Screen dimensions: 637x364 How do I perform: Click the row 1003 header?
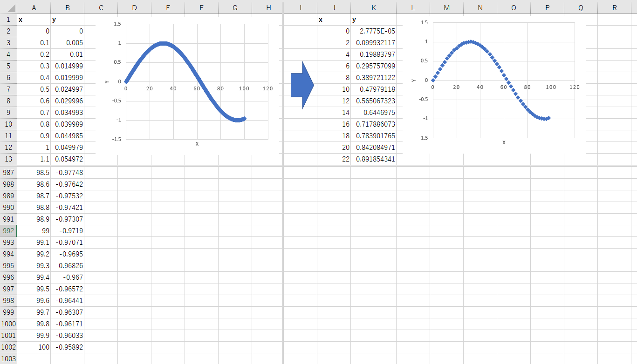pos(8,359)
